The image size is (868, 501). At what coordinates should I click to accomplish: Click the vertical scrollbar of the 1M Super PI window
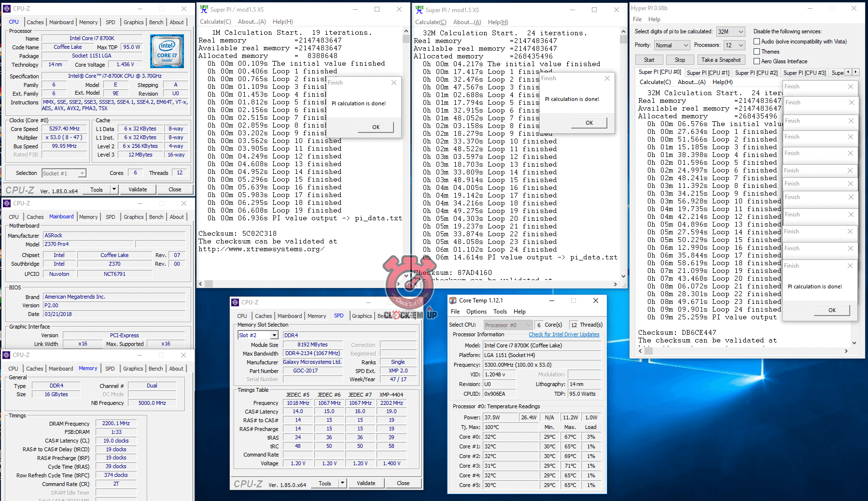(x=406, y=154)
